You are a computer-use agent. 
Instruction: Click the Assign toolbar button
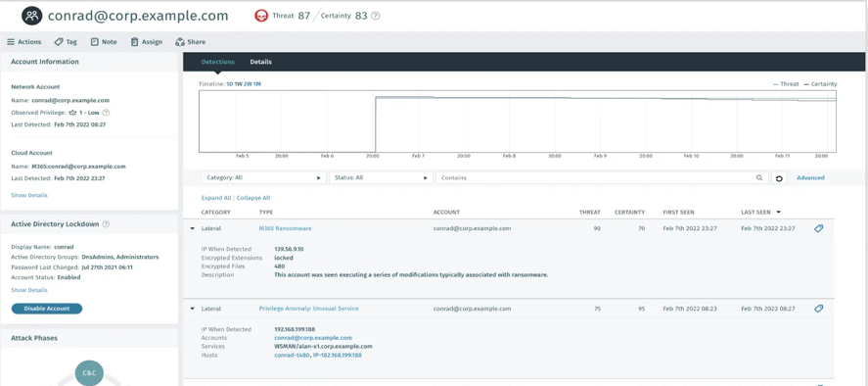coord(146,41)
